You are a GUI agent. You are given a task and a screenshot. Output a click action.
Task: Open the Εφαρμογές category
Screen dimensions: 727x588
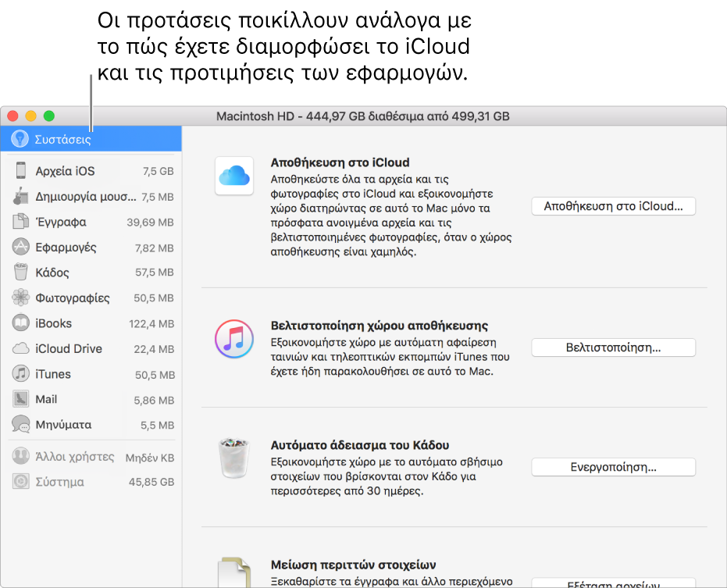(91, 248)
